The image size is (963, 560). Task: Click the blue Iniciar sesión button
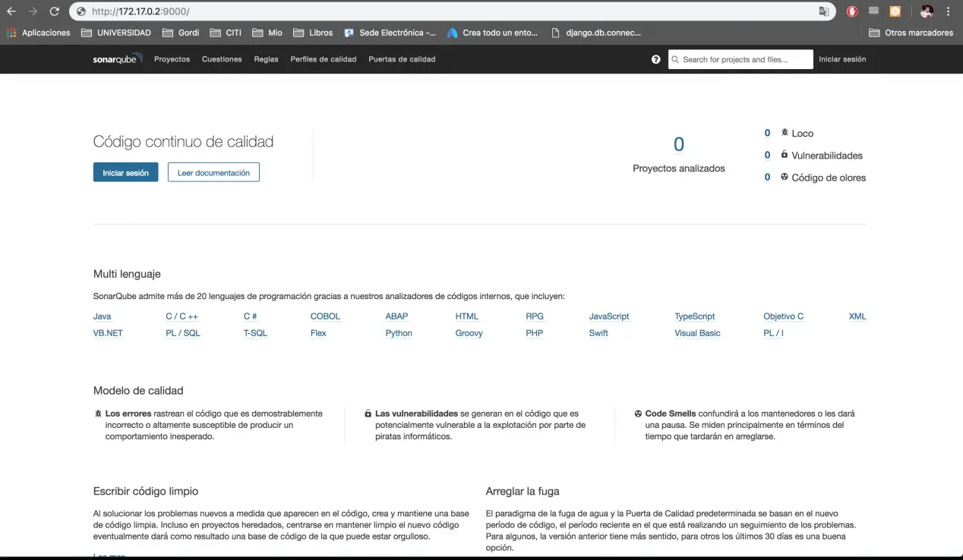[125, 172]
